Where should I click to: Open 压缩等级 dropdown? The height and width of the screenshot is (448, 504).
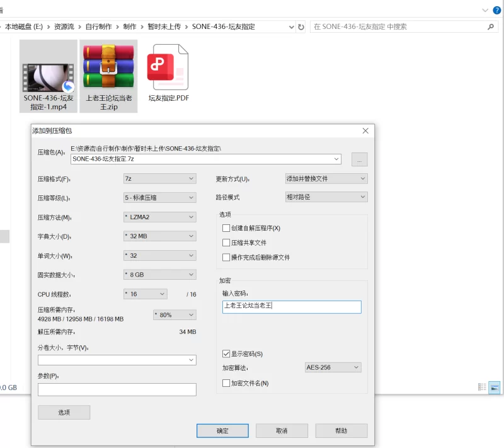[x=160, y=198]
